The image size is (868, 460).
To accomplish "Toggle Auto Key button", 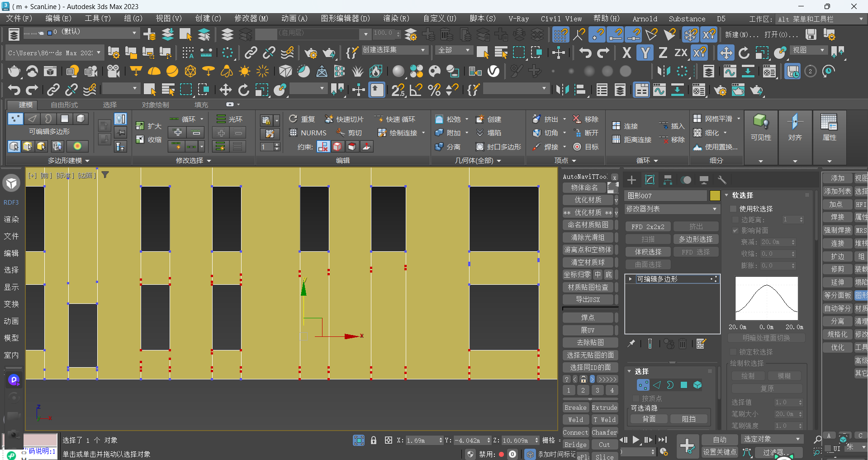I will point(720,439).
